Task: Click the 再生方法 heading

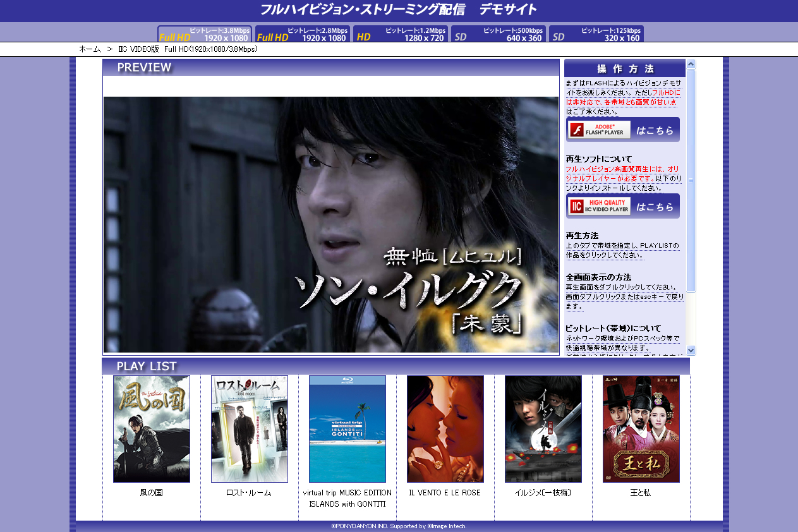Action: pos(582,235)
